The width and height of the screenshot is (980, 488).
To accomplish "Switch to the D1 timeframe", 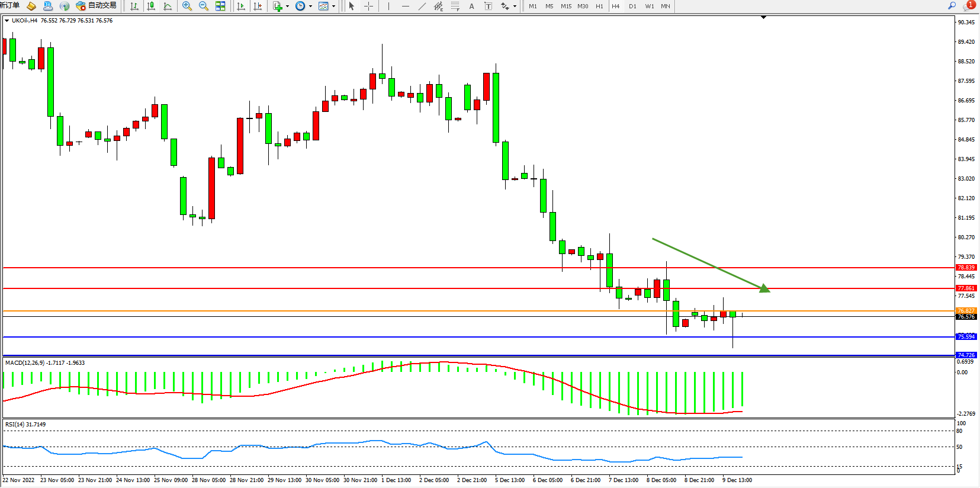I will 632,6.
